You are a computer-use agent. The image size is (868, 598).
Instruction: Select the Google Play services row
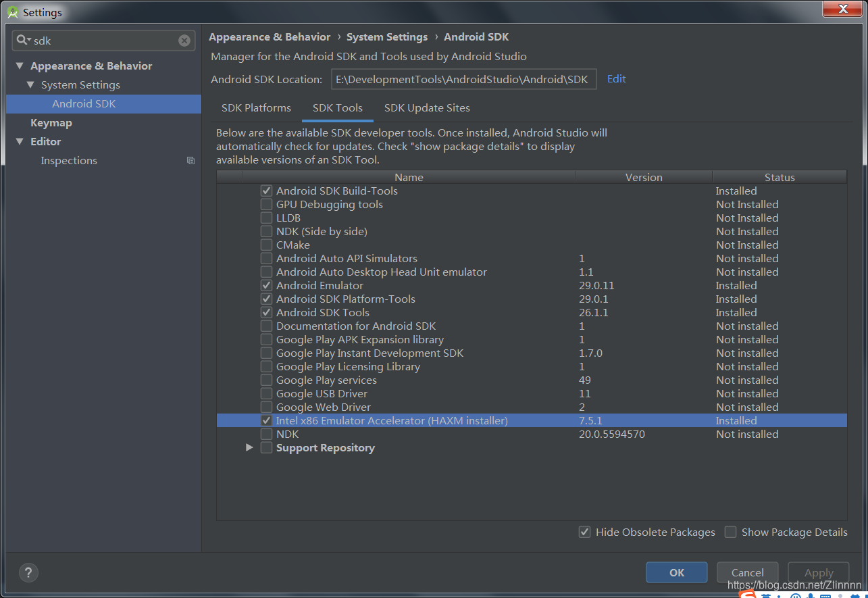point(532,380)
